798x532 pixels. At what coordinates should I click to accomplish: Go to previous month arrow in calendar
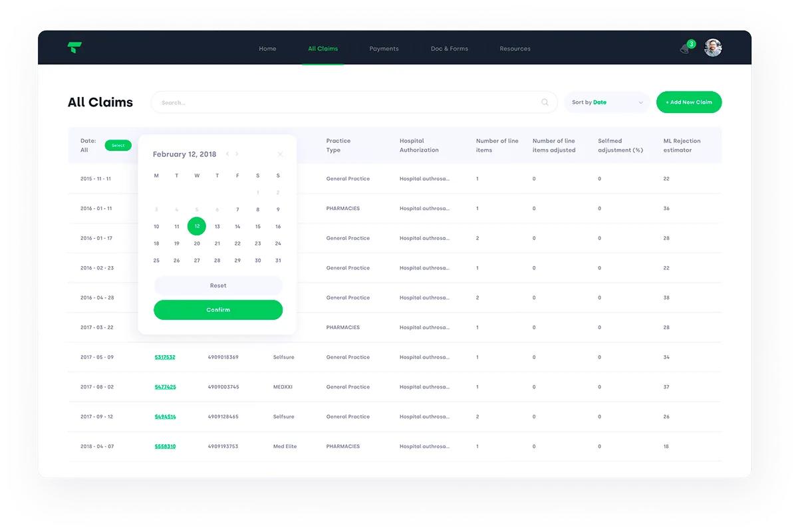point(227,154)
